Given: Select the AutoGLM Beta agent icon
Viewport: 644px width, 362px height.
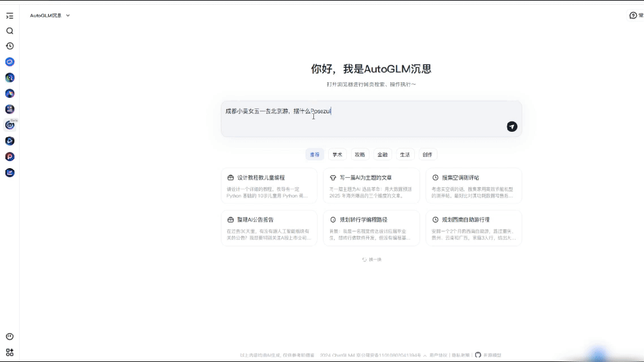Looking at the screenshot, I should [10, 125].
